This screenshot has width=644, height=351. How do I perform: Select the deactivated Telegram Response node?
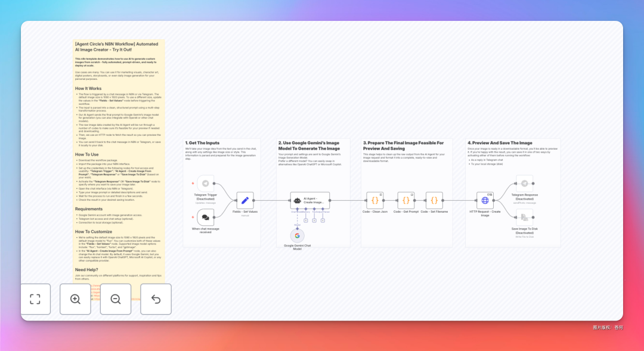pyautogui.click(x=525, y=184)
